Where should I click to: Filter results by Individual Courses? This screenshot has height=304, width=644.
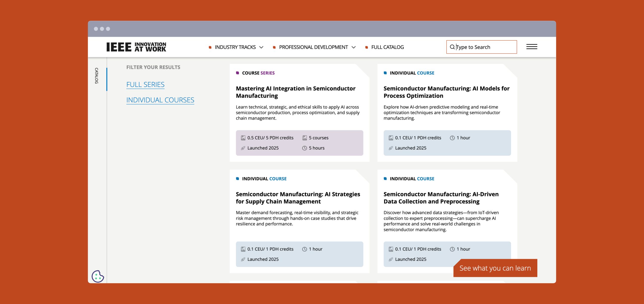pos(160,100)
